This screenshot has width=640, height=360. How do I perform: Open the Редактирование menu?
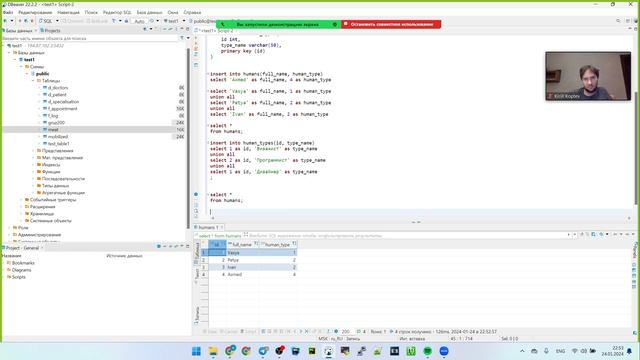tap(35, 13)
